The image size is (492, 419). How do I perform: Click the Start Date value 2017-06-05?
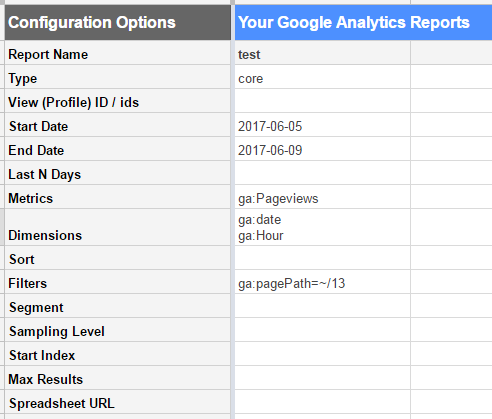322,125
